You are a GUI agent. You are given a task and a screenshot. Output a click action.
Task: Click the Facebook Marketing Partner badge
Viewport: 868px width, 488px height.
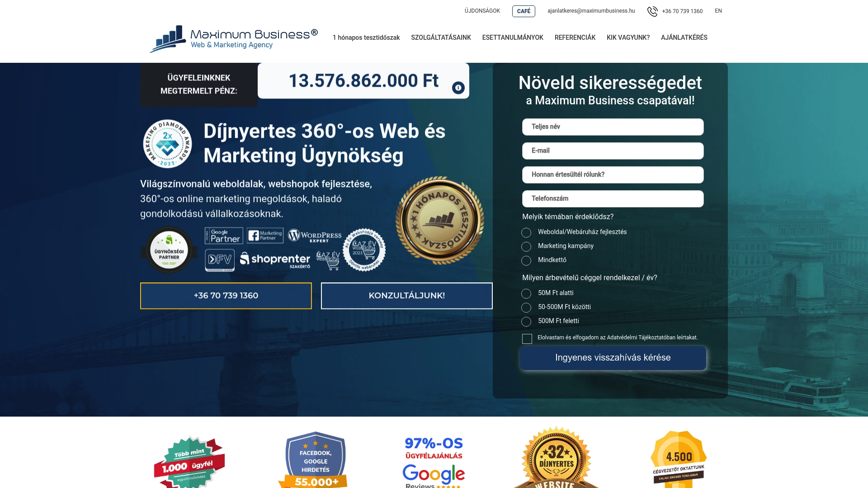(264, 235)
